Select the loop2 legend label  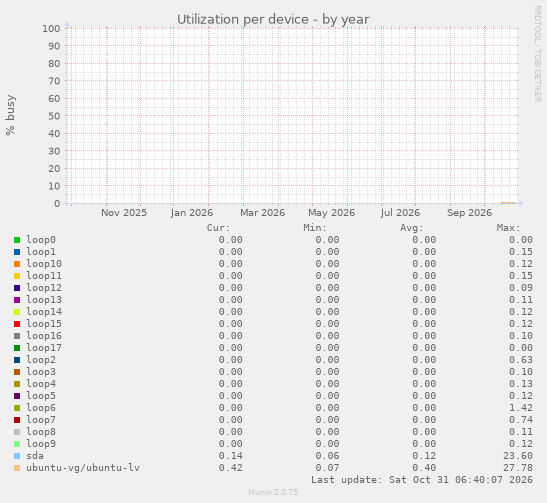(41, 360)
